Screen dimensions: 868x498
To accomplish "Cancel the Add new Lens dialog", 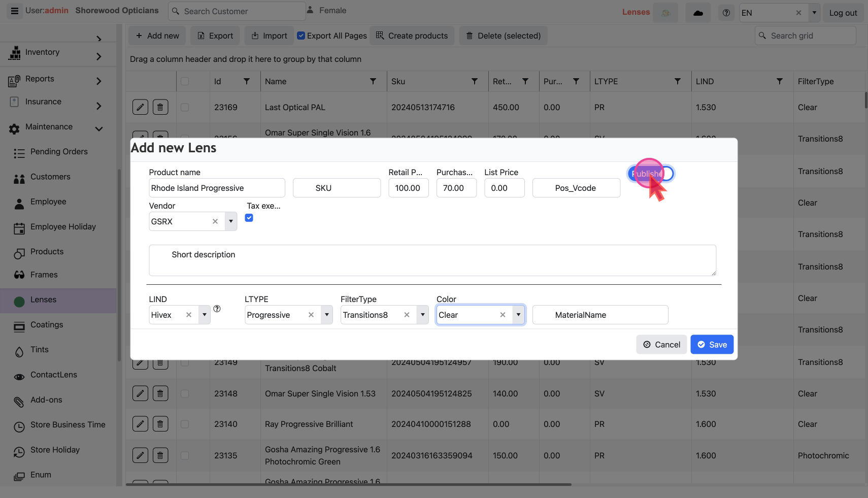I will click(661, 345).
